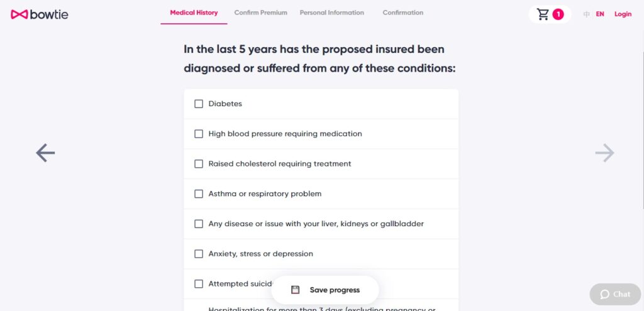644x311 pixels.
Task: Switch language to Chinese
Action: click(586, 14)
